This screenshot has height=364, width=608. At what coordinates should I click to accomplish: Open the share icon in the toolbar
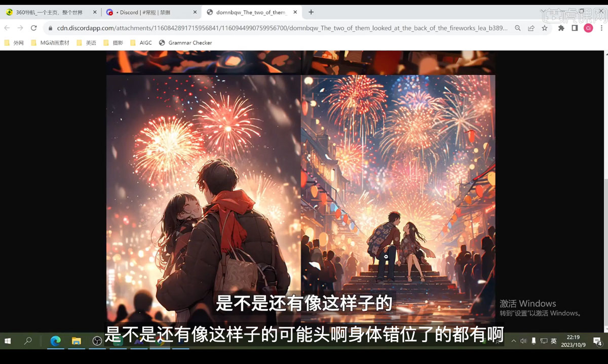point(531,28)
